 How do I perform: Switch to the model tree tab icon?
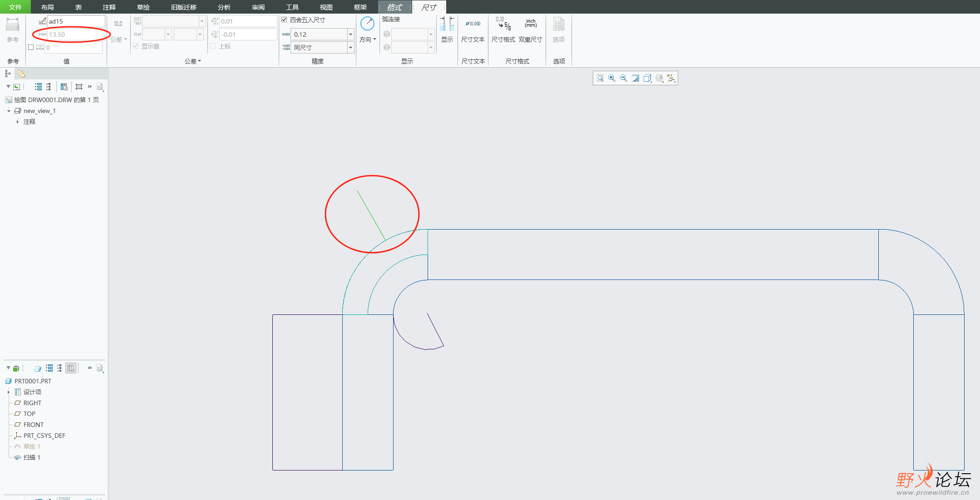(8, 74)
